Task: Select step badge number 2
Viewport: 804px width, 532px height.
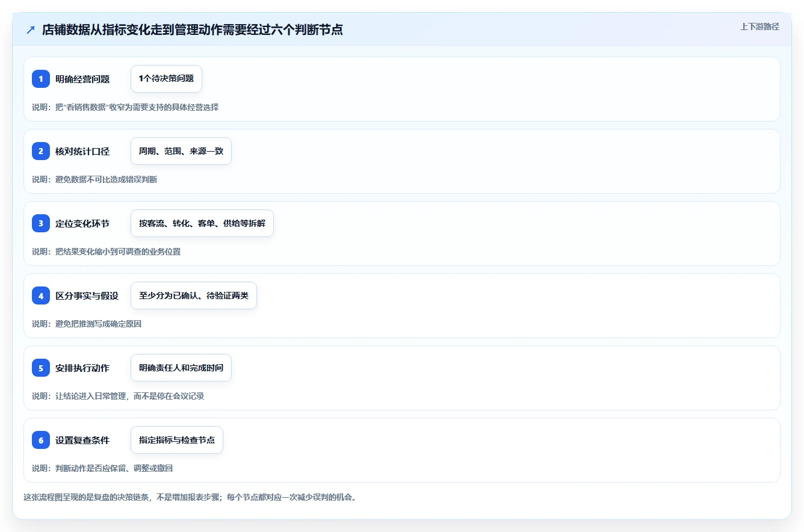Action: [x=41, y=151]
